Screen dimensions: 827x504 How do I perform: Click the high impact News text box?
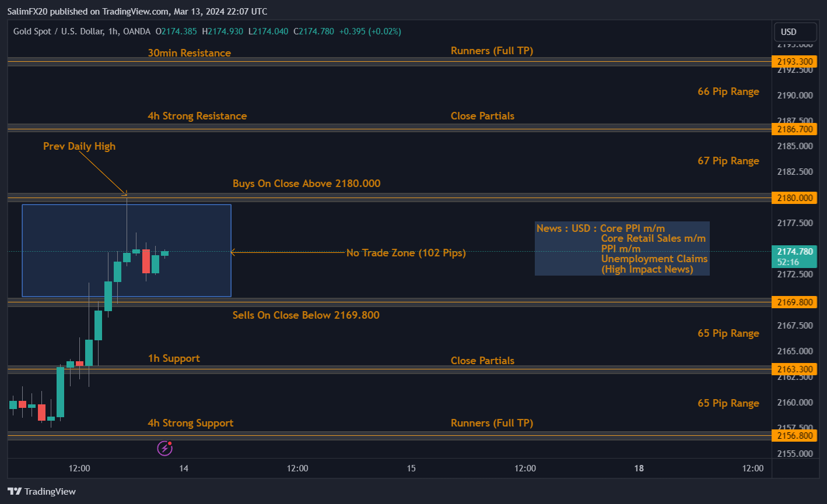click(x=622, y=248)
